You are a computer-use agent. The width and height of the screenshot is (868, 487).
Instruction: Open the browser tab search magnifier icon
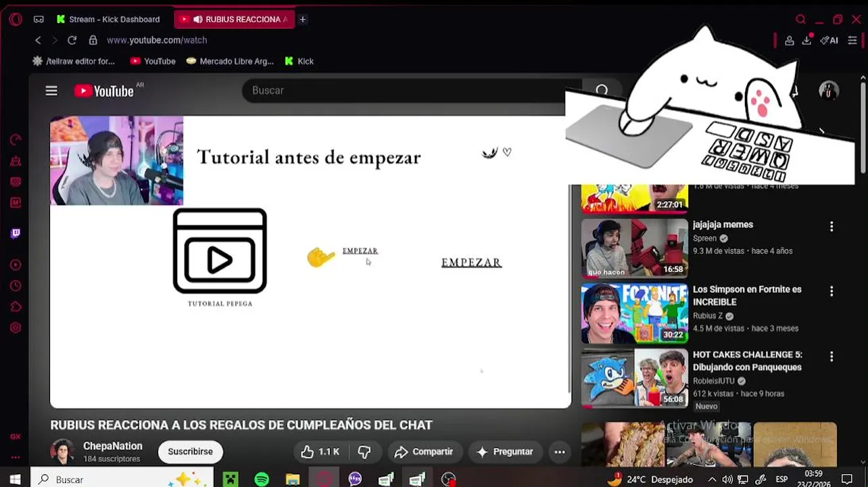pyautogui.click(x=800, y=19)
